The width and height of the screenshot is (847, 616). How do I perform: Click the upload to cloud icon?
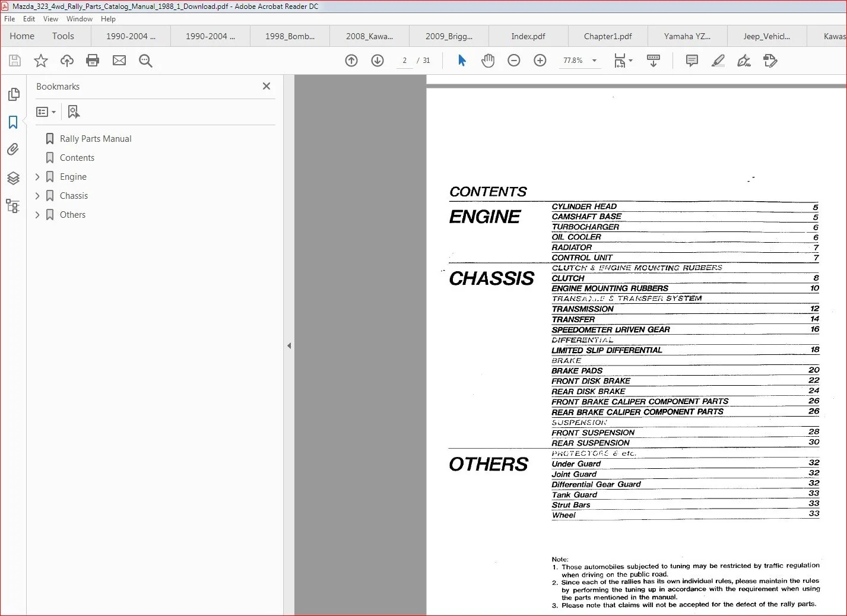tap(67, 61)
